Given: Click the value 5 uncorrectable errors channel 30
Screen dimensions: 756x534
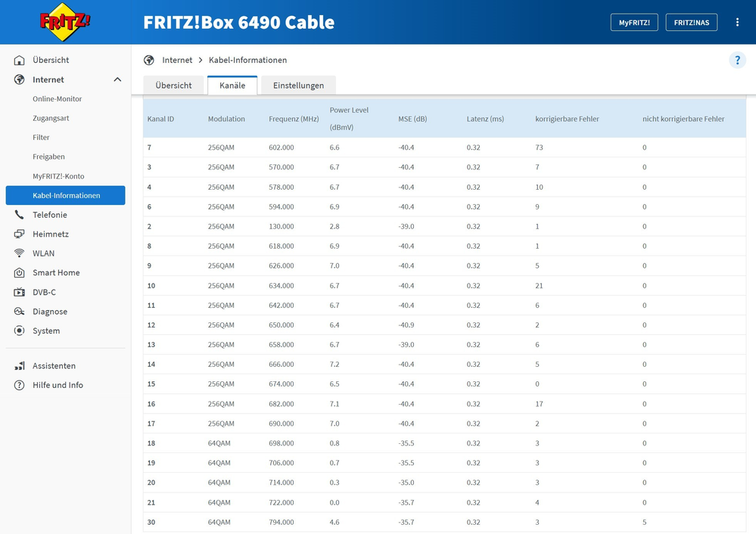Looking at the screenshot, I should pos(644,522).
